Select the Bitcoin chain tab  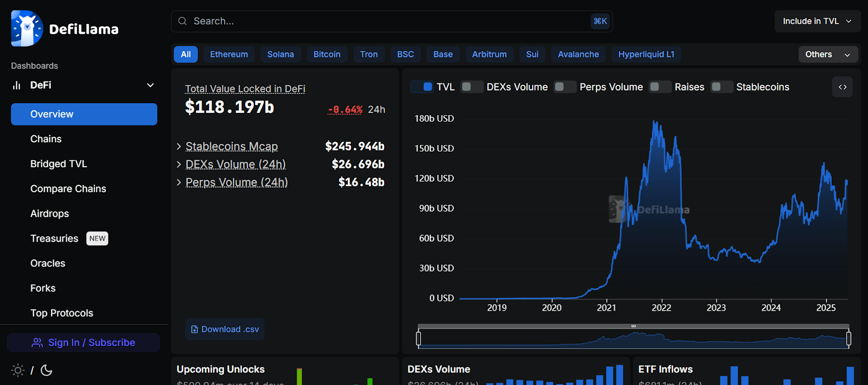[x=327, y=54]
